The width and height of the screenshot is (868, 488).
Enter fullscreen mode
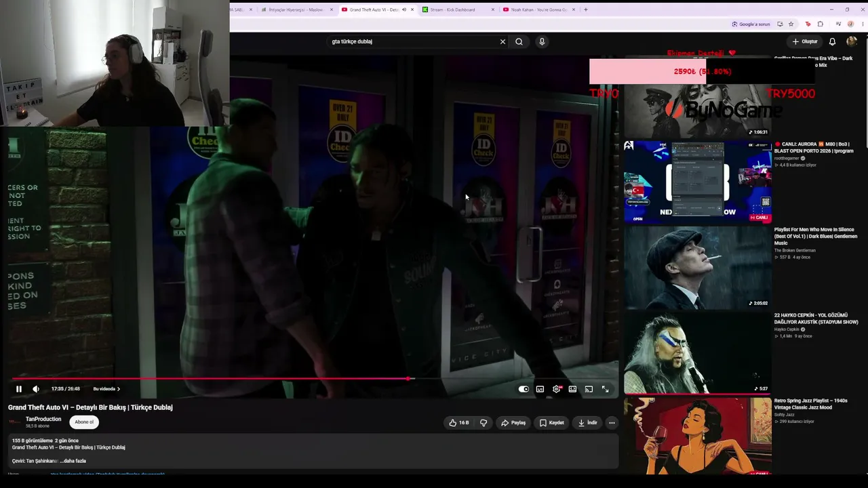(605, 389)
